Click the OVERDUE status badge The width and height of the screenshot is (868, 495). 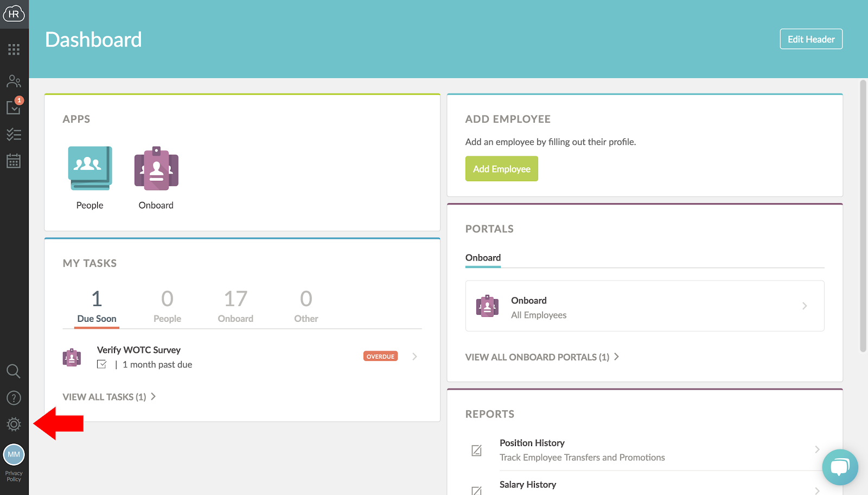click(380, 357)
